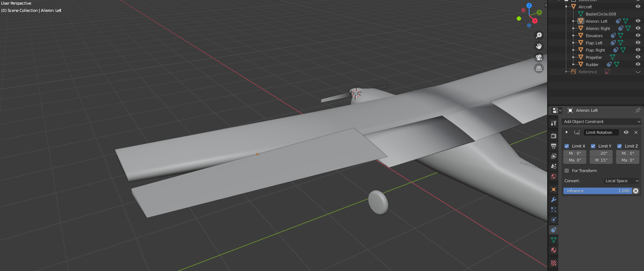The image size is (644, 271).
Task: Select Aileron: Right in the outliner
Action: (598, 29)
